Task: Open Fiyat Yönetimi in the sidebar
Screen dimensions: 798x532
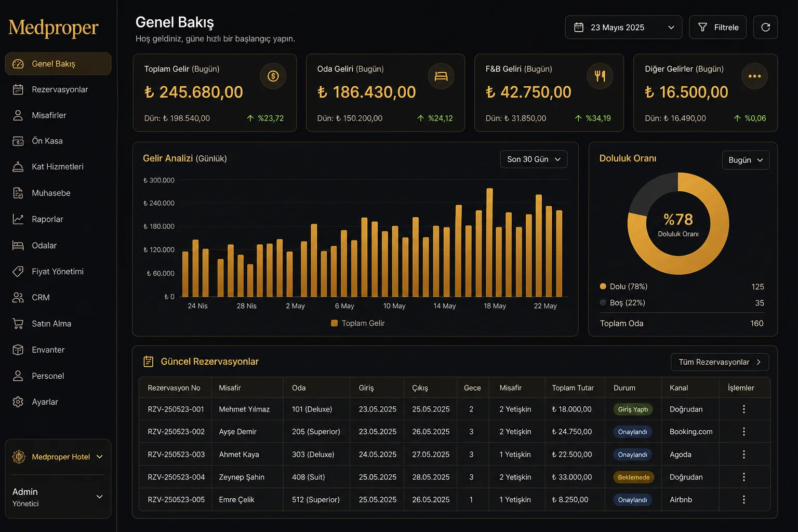Action: 58,271
